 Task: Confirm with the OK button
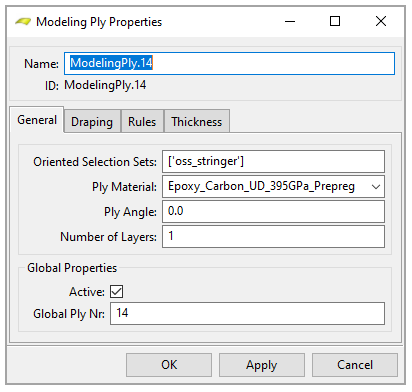click(169, 365)
